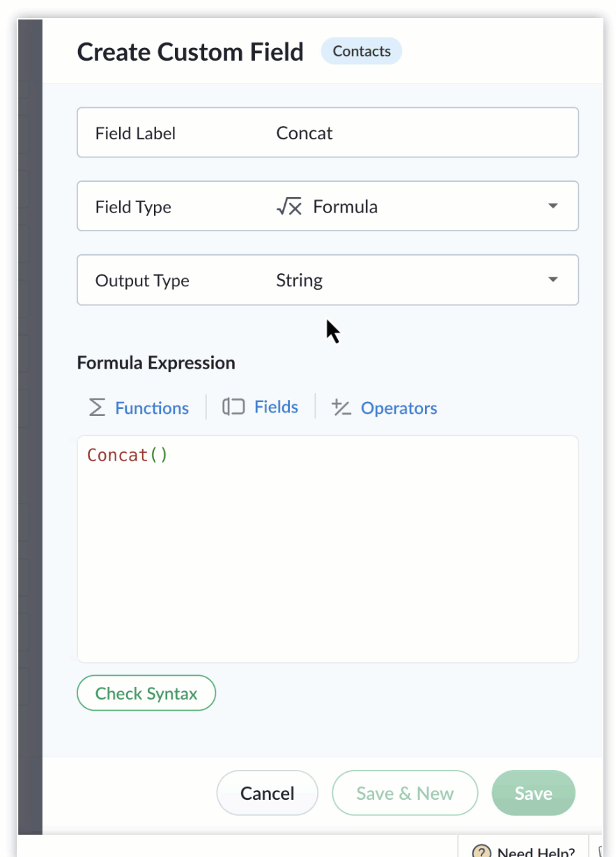Click the Contacts module badge
Viewport: 616px width, 857px height.
point(362,52)
